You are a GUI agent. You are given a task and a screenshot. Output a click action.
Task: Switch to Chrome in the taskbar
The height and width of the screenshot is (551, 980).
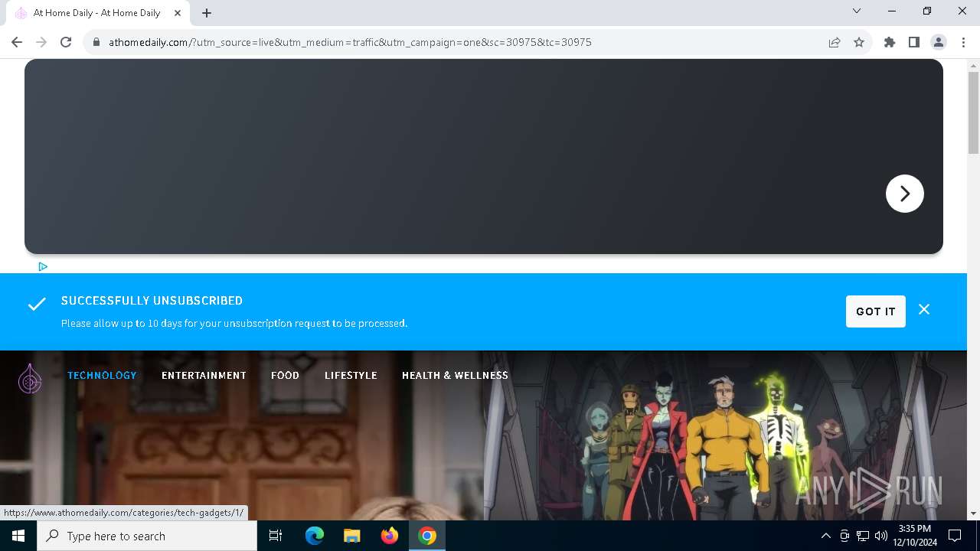click(427, 536)
